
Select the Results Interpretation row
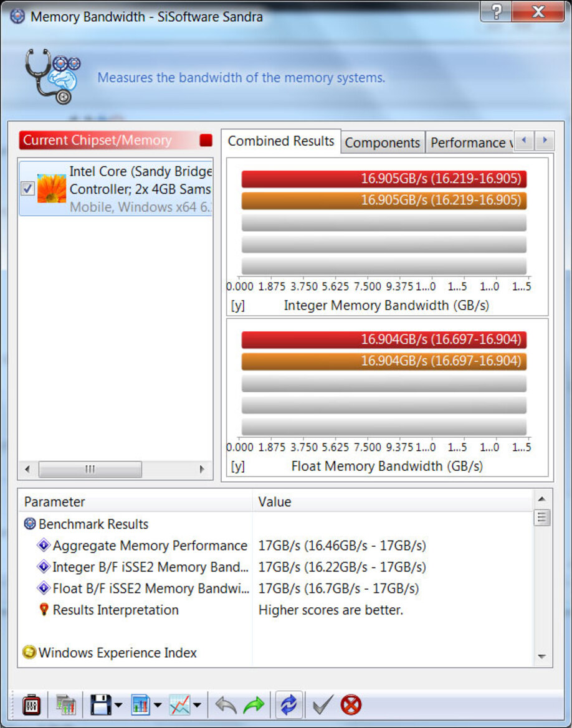tap(276, 610)
